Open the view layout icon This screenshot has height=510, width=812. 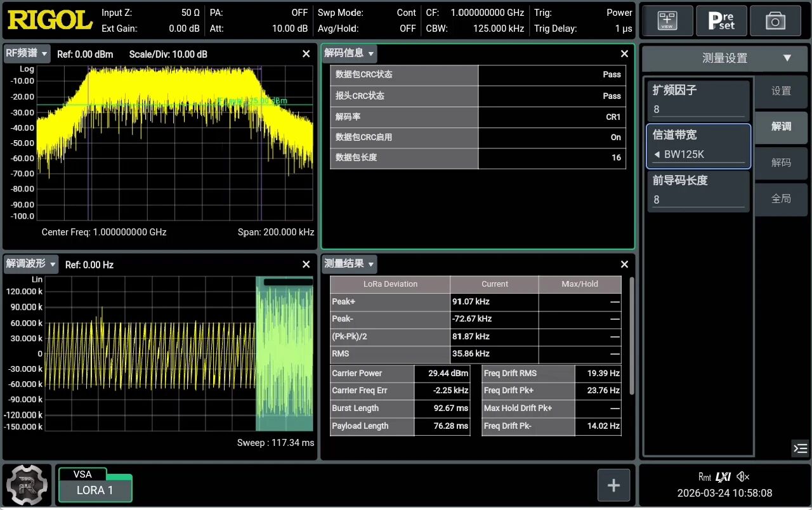click(x=667, y=20)
